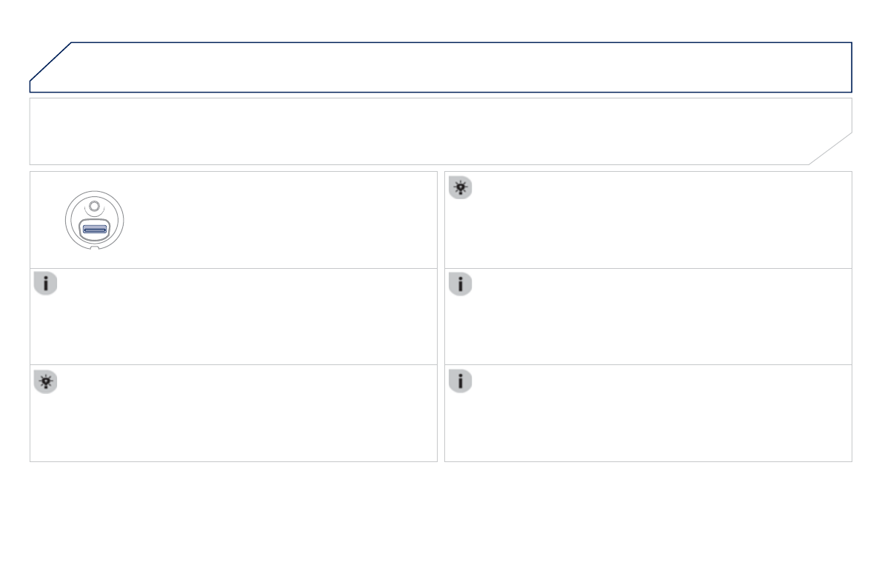Click the angled corner of the description box

point(831,149)
